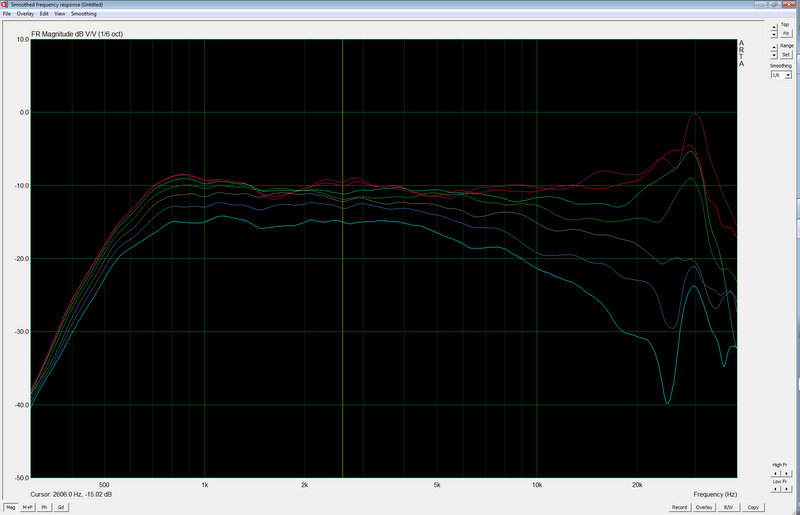
Task: Open the Edit menu
Action: pos(44,14)
